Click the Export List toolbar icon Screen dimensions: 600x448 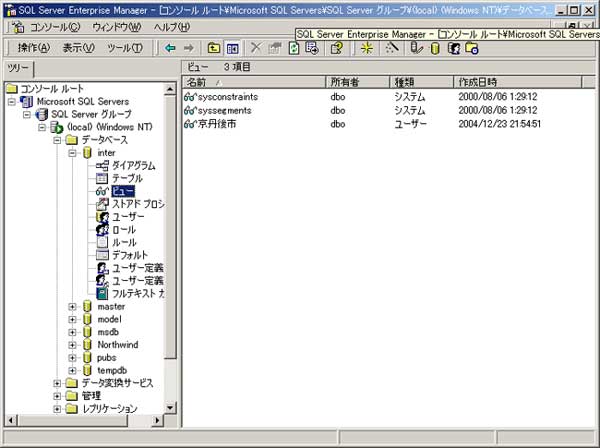point(312,48)
